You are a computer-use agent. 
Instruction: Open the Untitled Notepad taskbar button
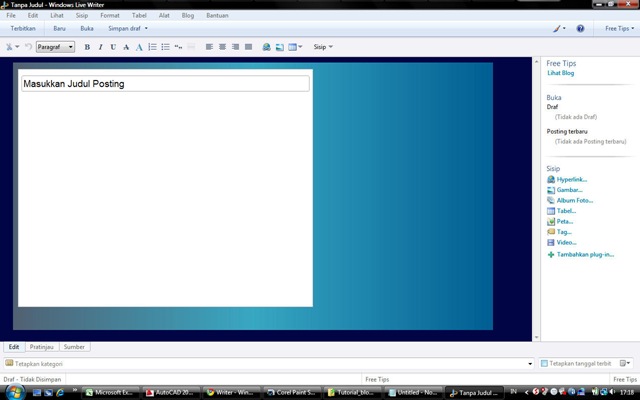[414, 393]
